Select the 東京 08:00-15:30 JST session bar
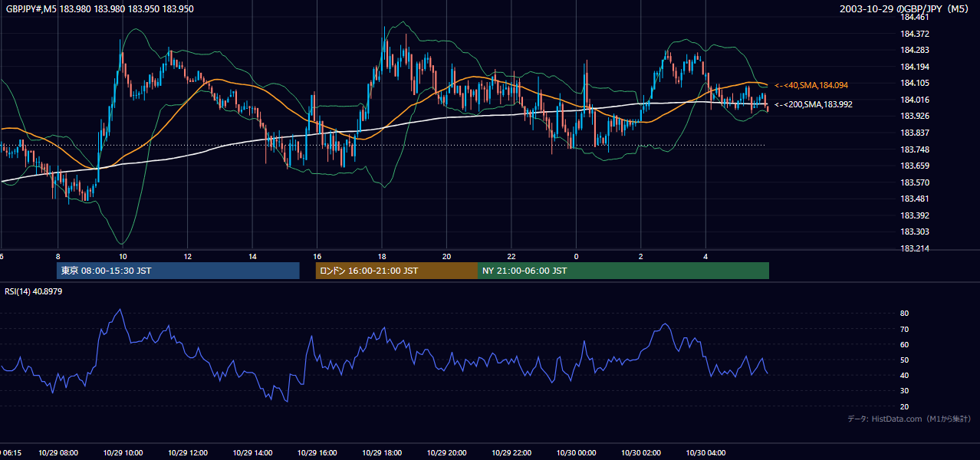The image size is (980, 460). pos(178,271)
